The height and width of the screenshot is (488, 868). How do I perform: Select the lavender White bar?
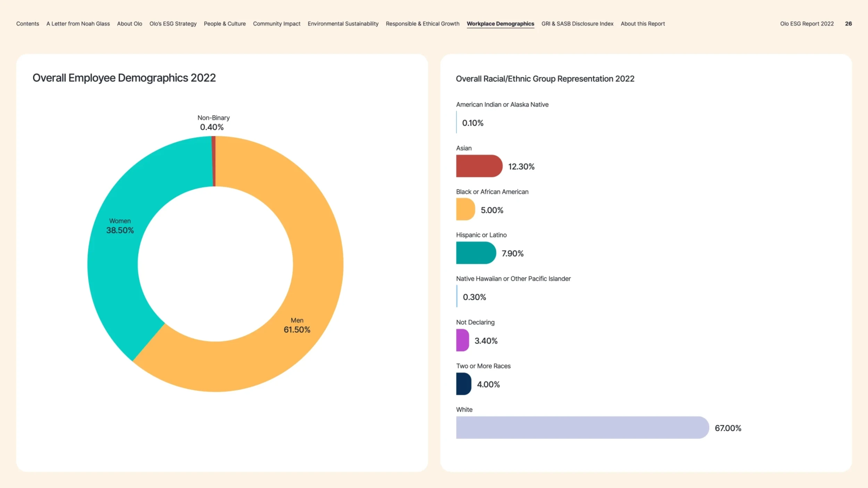(x=582, y=427)
